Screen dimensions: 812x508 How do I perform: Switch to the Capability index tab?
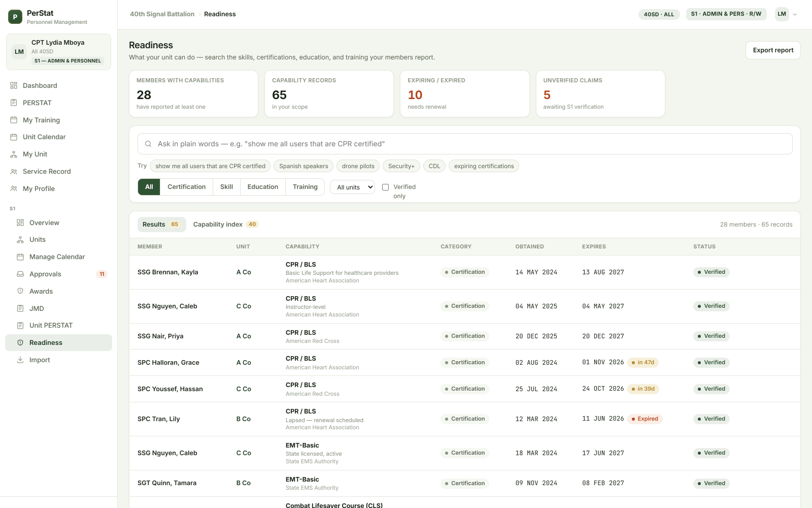pos(226,224)
